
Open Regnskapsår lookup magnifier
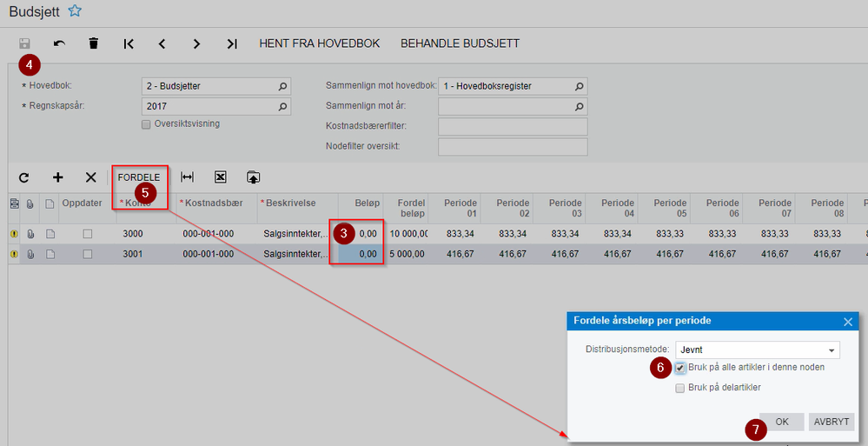[282, 106]
